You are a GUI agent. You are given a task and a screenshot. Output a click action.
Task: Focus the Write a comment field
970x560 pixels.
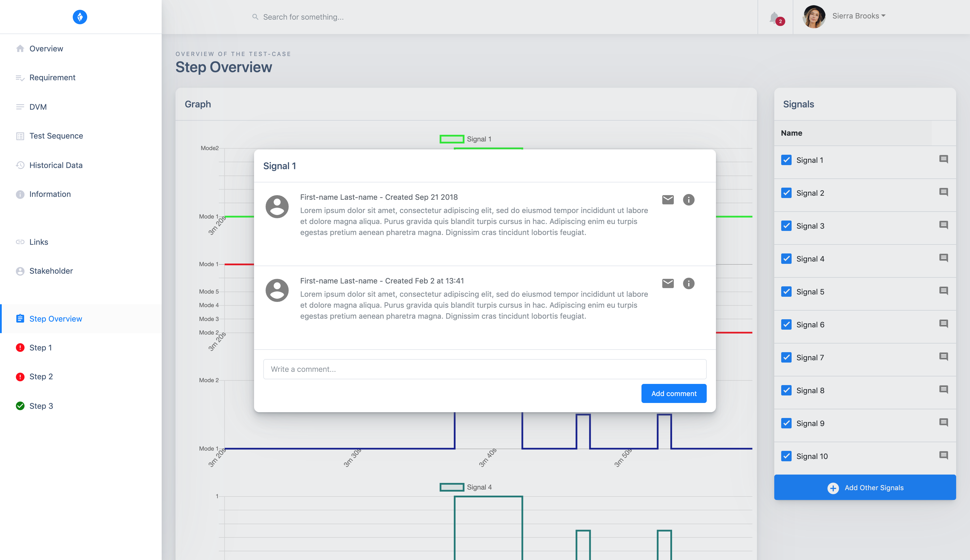point(485,369)
